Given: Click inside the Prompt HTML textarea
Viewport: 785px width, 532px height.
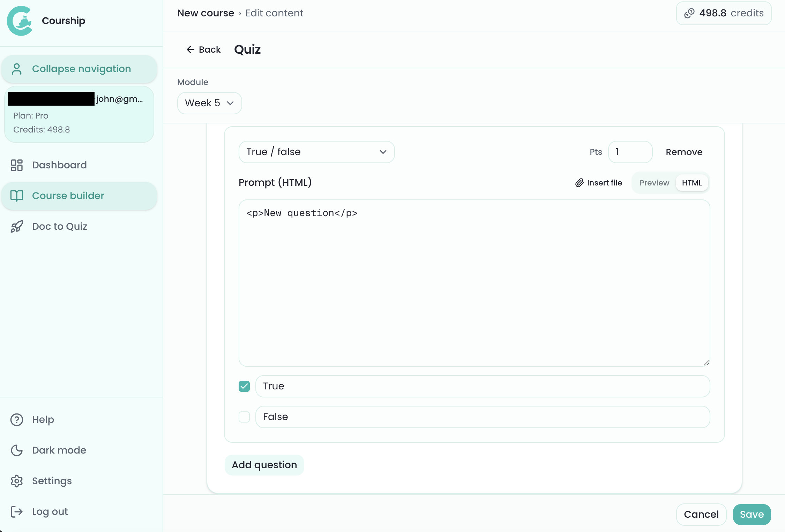Looking at the screenshot, I should 474,283.
